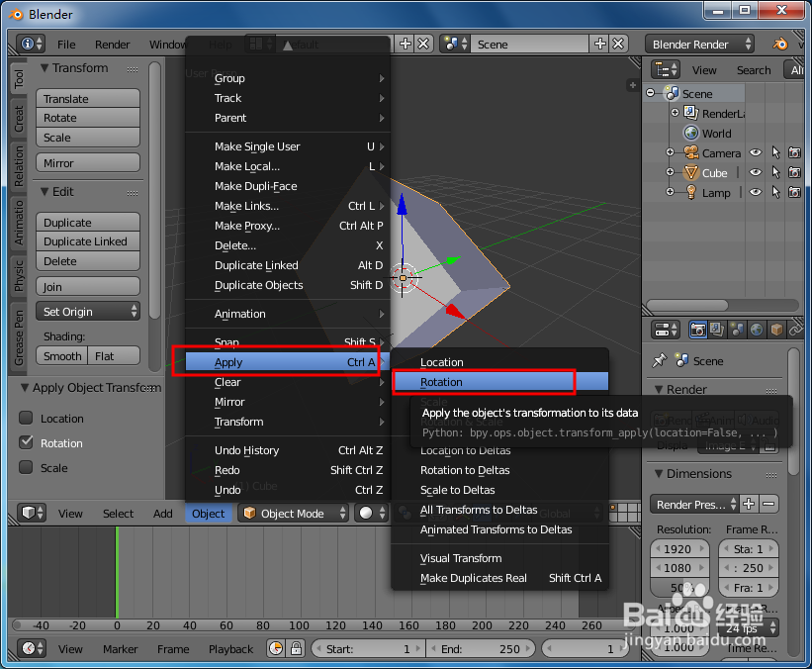The height and width of the screenshot is (669, 812).
Task: Open the Set Origin dropdown
Action: click(88, 312)
